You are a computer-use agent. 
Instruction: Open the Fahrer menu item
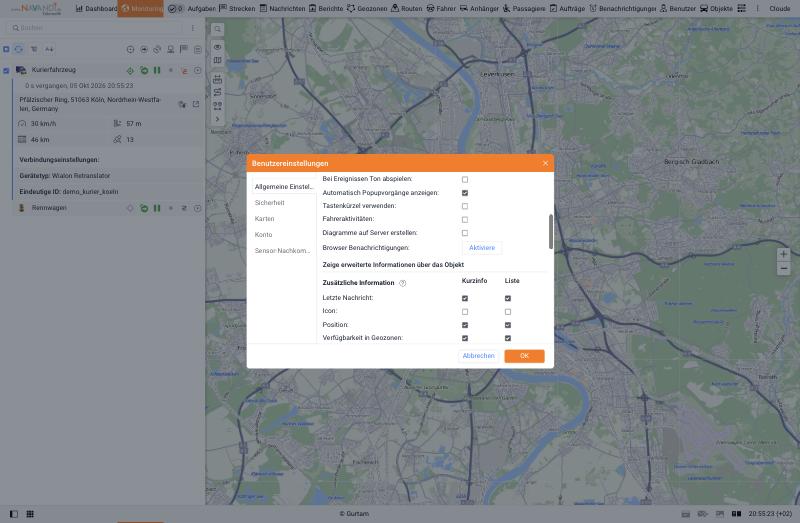[441, 8]
